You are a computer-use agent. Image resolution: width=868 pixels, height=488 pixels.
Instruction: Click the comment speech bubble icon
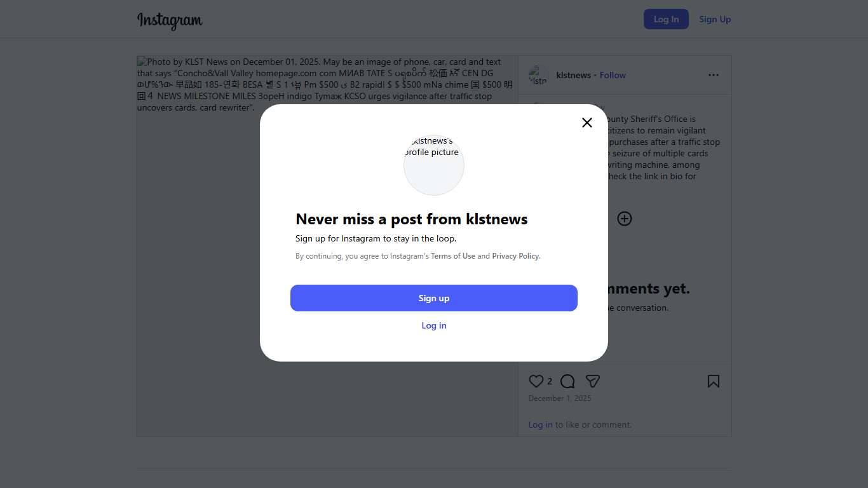coord(567,381)
